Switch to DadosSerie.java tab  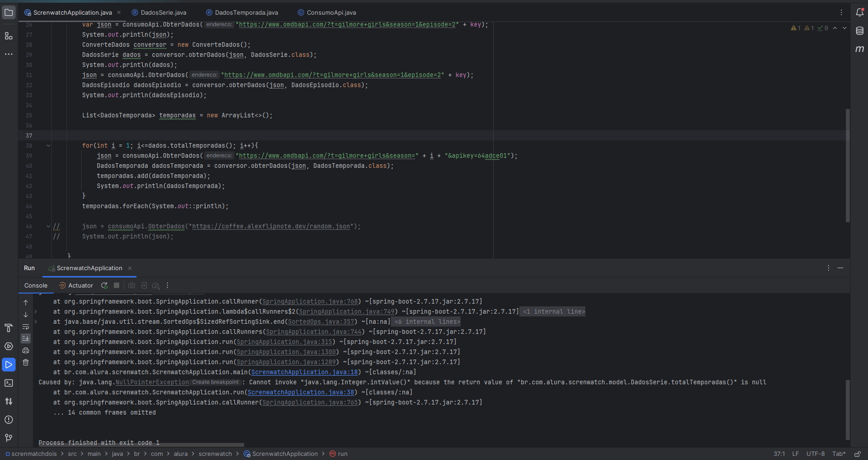click(159, 12)
